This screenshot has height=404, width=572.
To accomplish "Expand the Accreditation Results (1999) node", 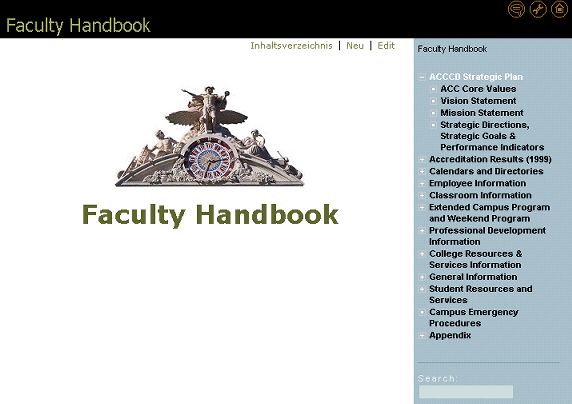I will [x=422, y=159].
